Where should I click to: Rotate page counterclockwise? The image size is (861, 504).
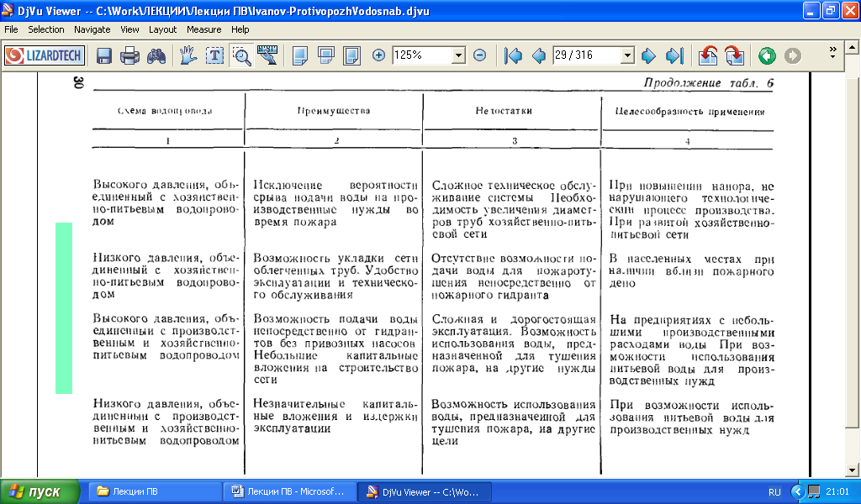[x=708, y=55]
